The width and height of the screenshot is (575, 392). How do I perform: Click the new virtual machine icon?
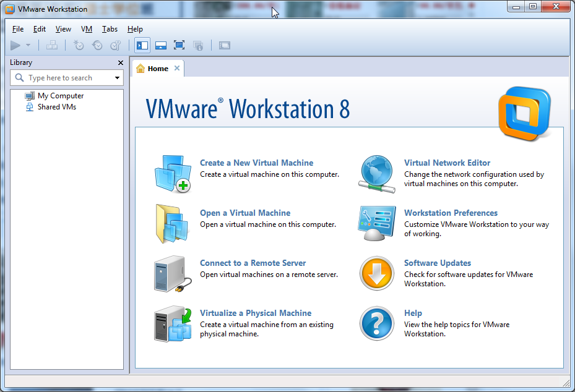[x=173, y=174]
